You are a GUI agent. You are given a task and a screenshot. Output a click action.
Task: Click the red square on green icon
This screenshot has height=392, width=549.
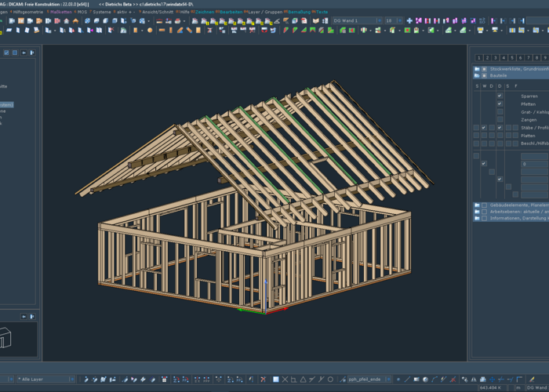(x=407, y=31)
